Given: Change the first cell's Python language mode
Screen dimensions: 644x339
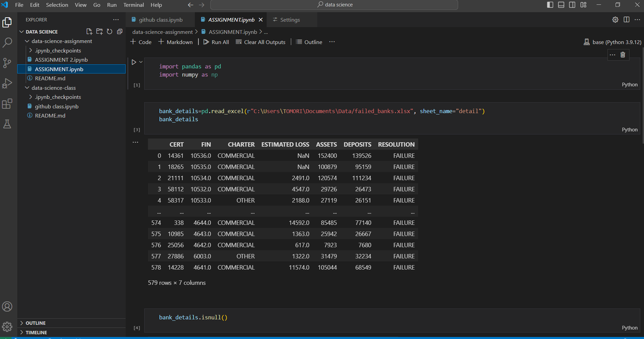Looking at the screenshot, I should pos(630,84).
